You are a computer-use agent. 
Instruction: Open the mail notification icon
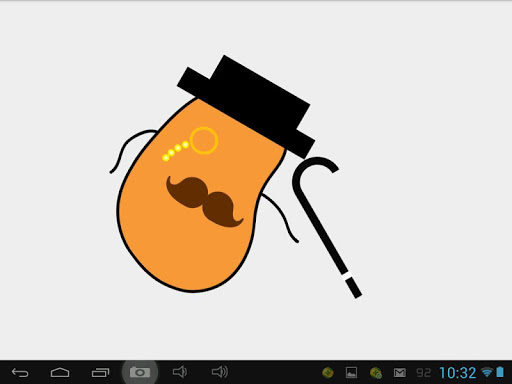coord(400,372)
